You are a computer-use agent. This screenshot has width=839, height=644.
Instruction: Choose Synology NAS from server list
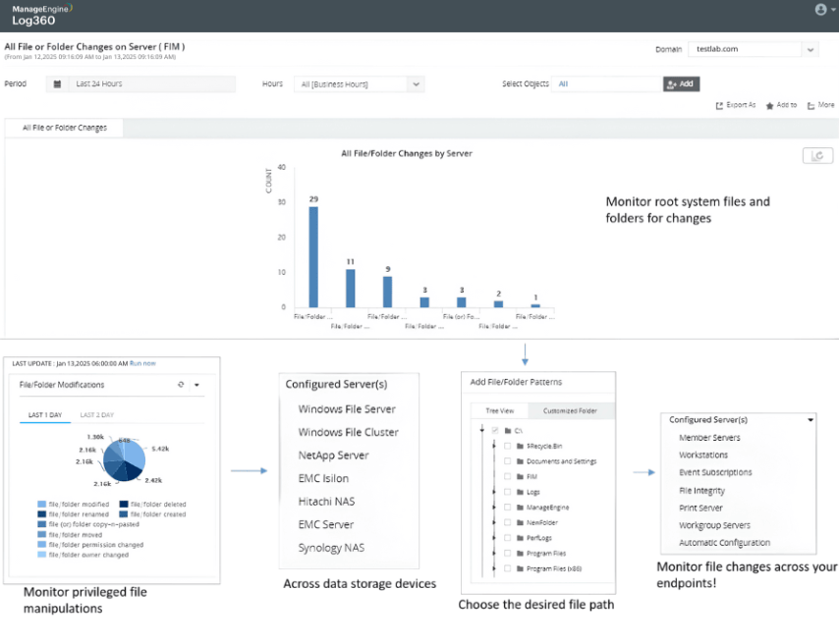coord(331,548)
